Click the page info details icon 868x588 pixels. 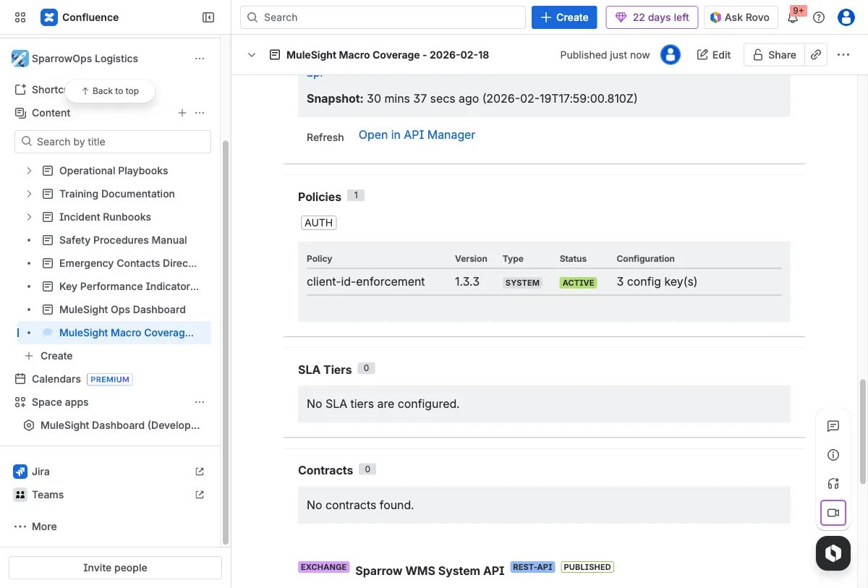click(x=833, y=455)
